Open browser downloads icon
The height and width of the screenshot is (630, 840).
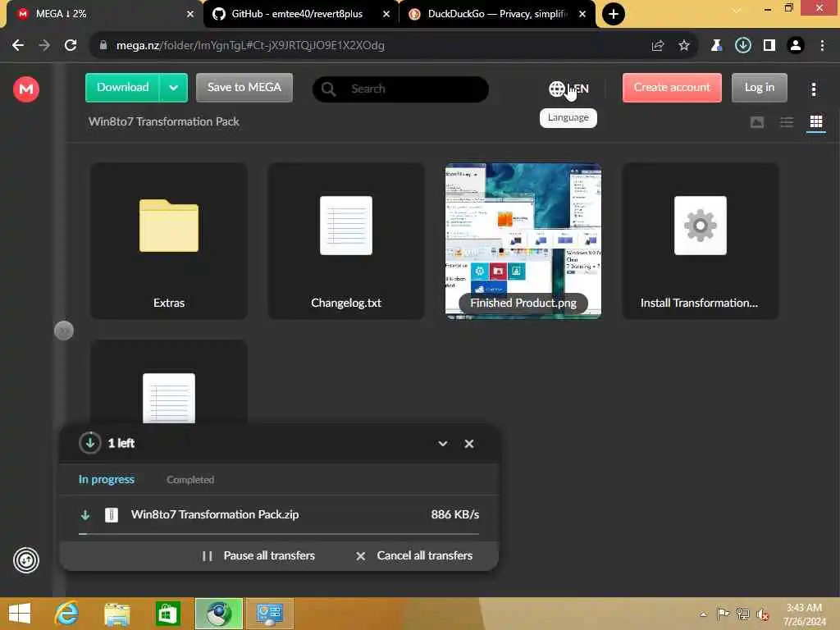(743, 46)
